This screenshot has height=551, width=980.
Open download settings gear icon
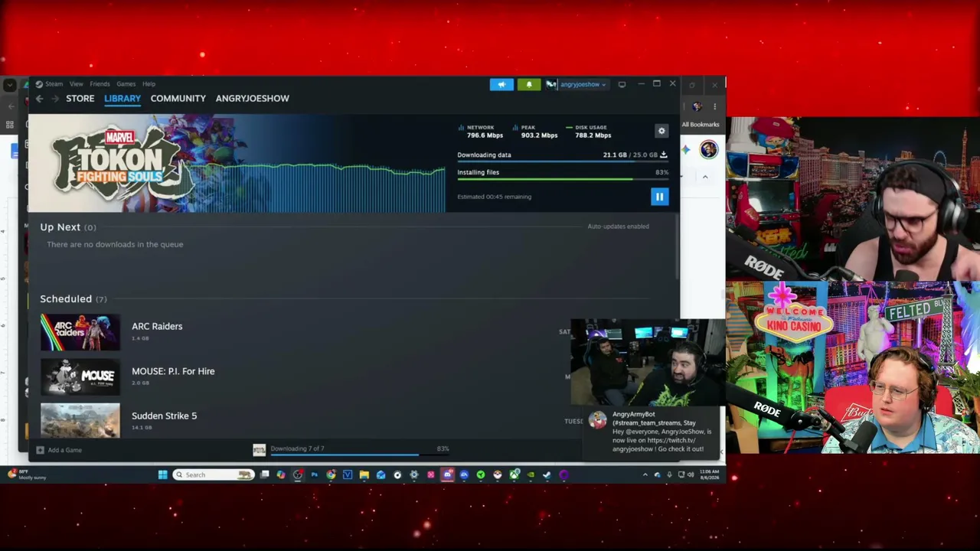point(661,131)
